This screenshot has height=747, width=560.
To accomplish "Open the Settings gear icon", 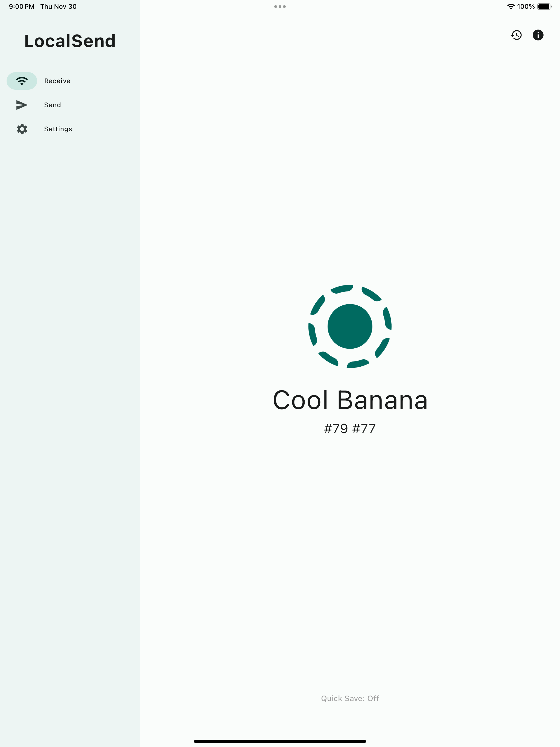I will [x=22, y=129].
